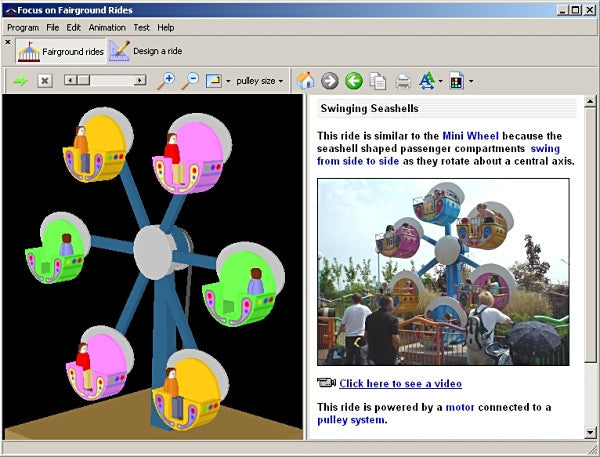Open the pulley size dropdown
The height and width of the screenshot is (457, 600).
coord(260,81)
